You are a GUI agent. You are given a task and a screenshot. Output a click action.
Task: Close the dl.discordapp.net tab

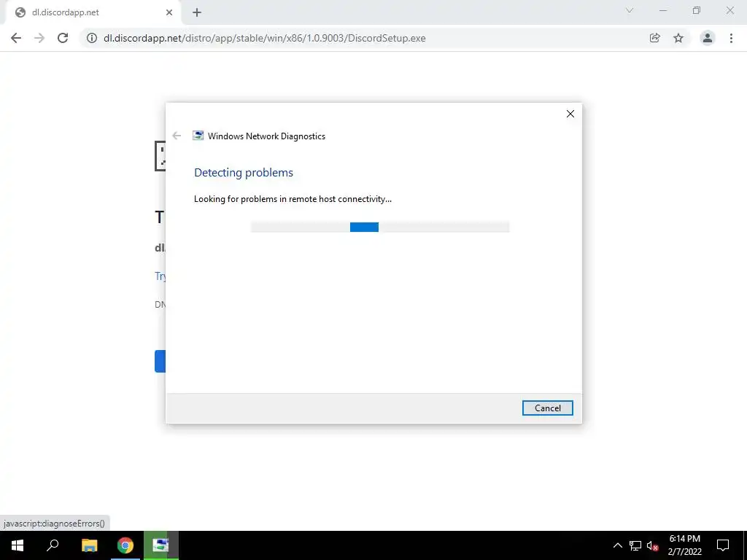(169, 13)
